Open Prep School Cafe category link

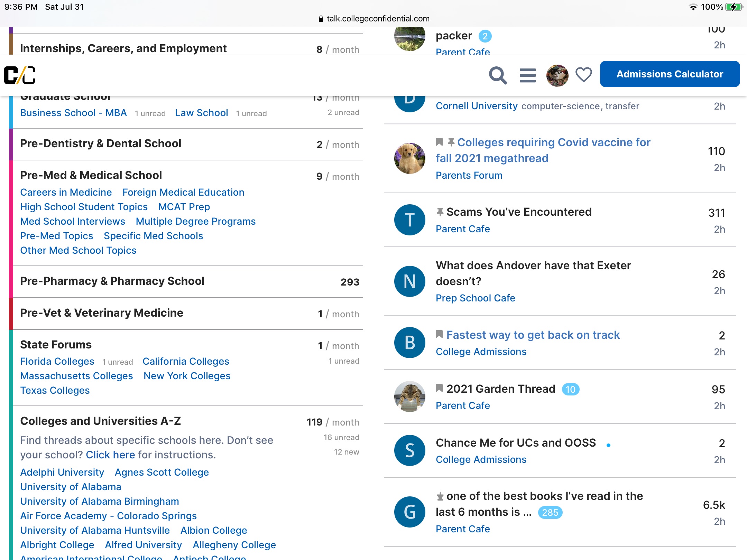pyautogui.click(x=475, y=298)
